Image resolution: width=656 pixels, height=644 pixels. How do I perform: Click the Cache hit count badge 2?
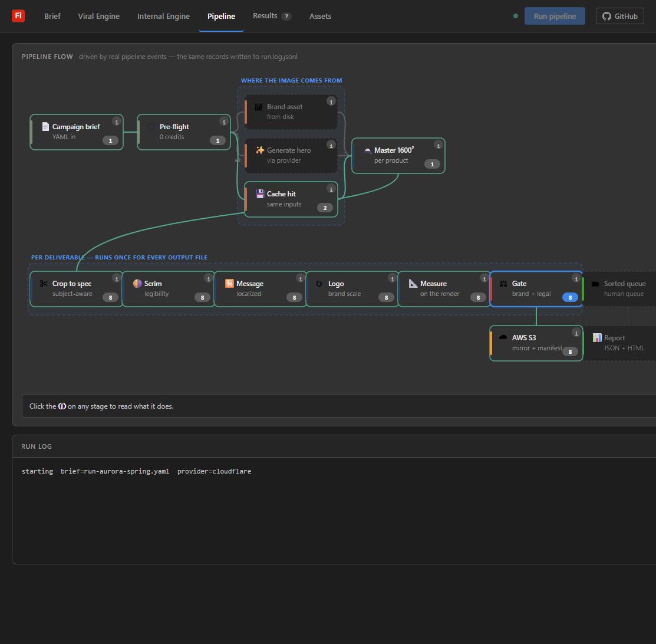click(325, 208)
